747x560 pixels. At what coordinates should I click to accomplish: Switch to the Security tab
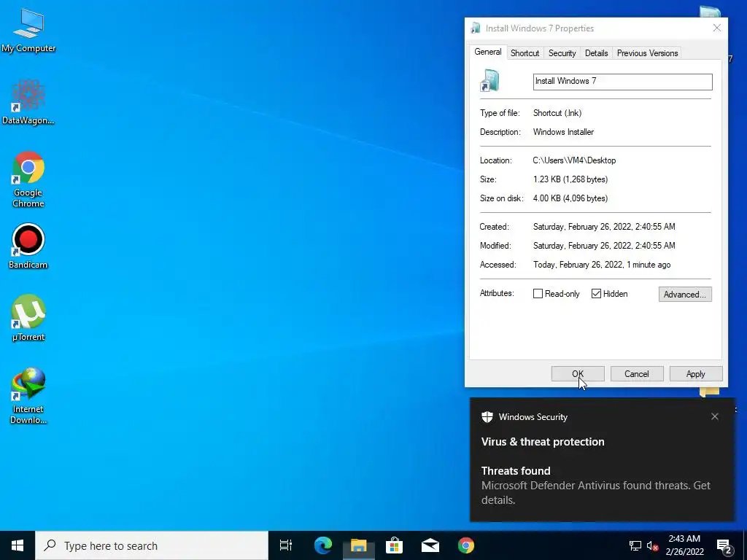(x=562, y=52)
